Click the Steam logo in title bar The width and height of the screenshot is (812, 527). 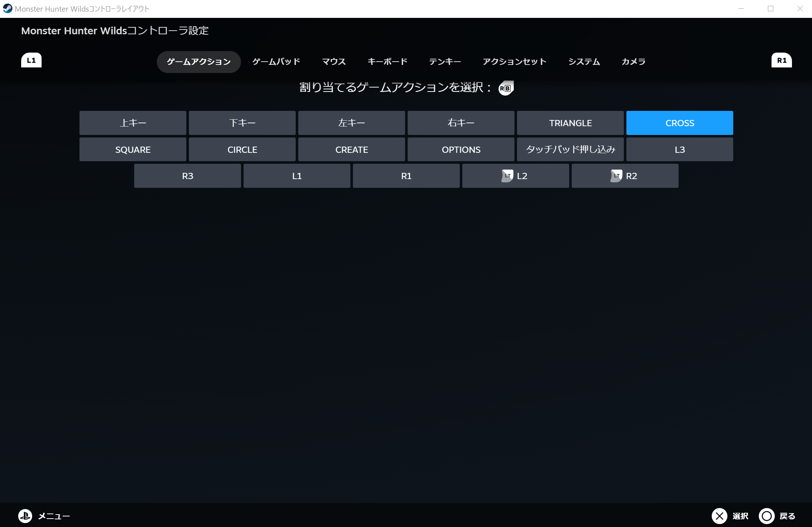coord(7,8)
